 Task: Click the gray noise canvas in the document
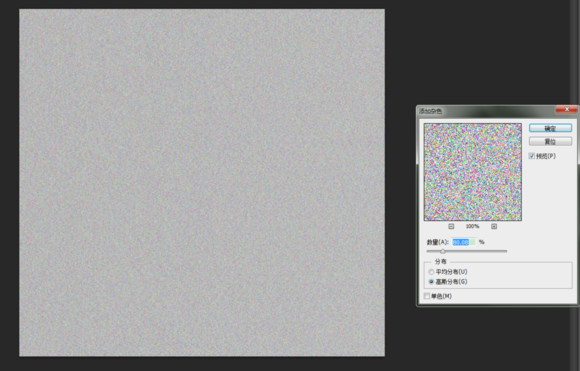[x=202, y=183]
